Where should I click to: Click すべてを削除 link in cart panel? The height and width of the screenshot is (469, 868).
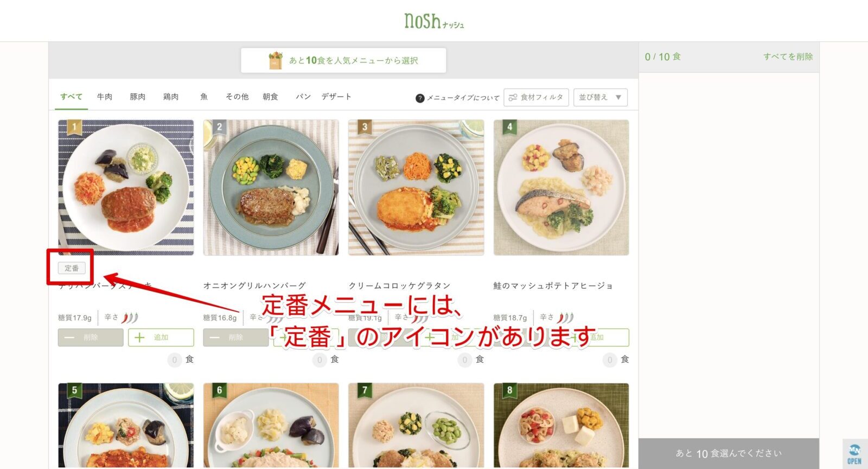[x=788, y=56]
